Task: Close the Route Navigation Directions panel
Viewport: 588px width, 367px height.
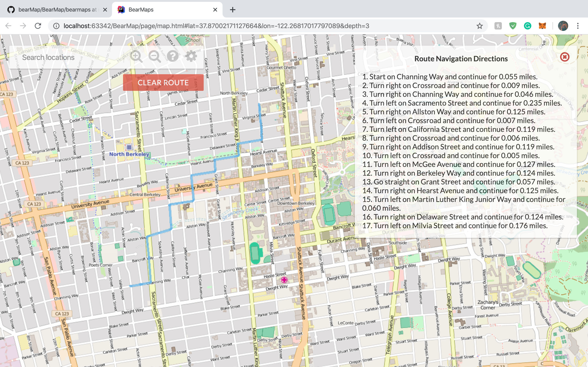Action: [x=565, y=57]
